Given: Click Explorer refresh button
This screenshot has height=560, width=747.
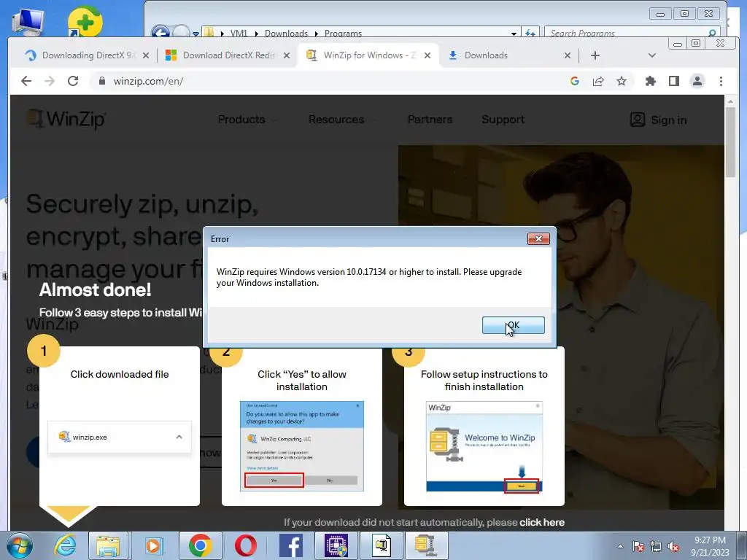Looking at the screenshot, I should 530,33.
